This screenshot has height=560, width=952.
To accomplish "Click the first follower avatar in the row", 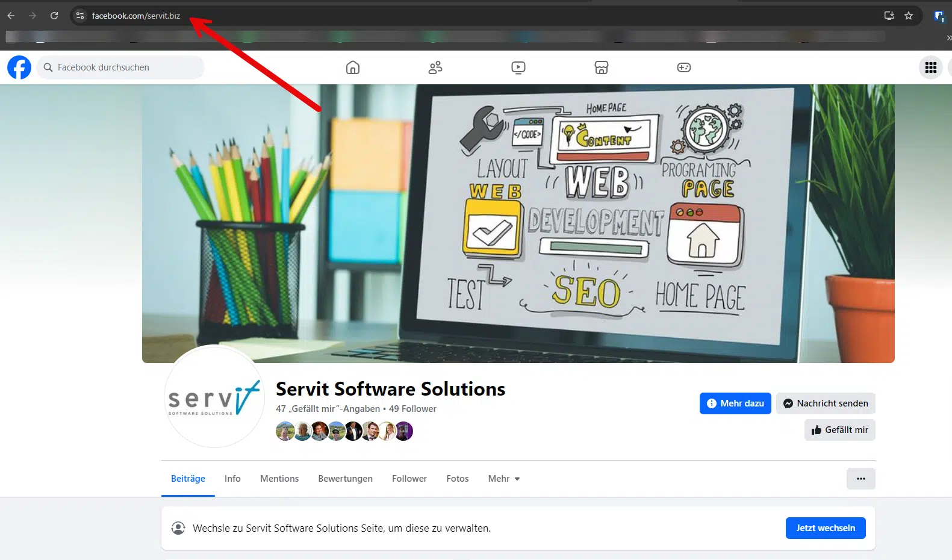I will 285,431.
